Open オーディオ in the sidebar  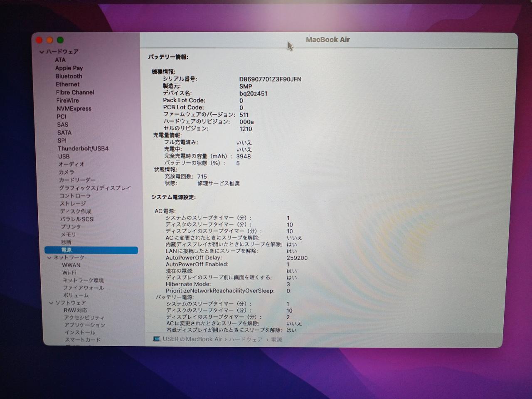click(71, 164)
